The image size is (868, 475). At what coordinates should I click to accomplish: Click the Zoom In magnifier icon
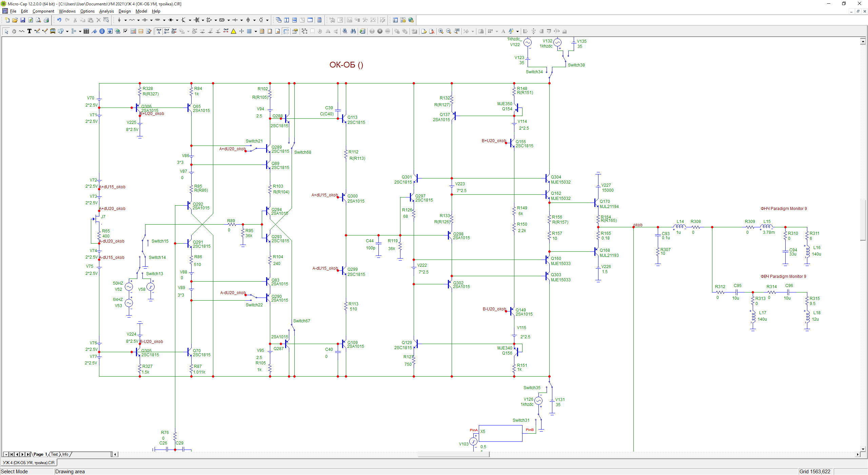pos(441,31)
